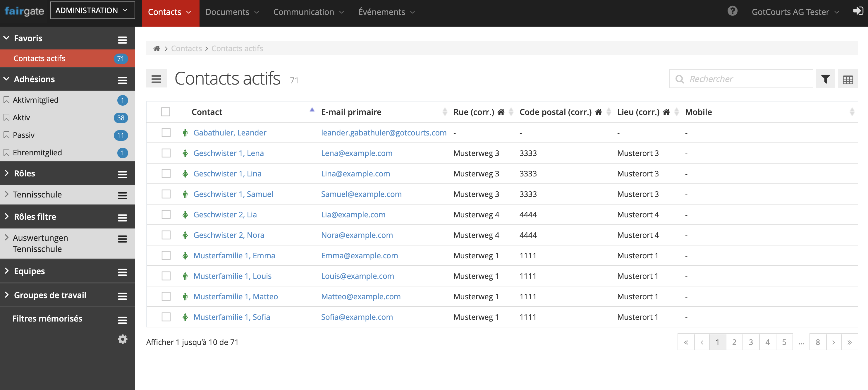This screenshot has height=390, width=868.
Task: Collapse the Adhésions section
Action: click(x=6, y=78)
